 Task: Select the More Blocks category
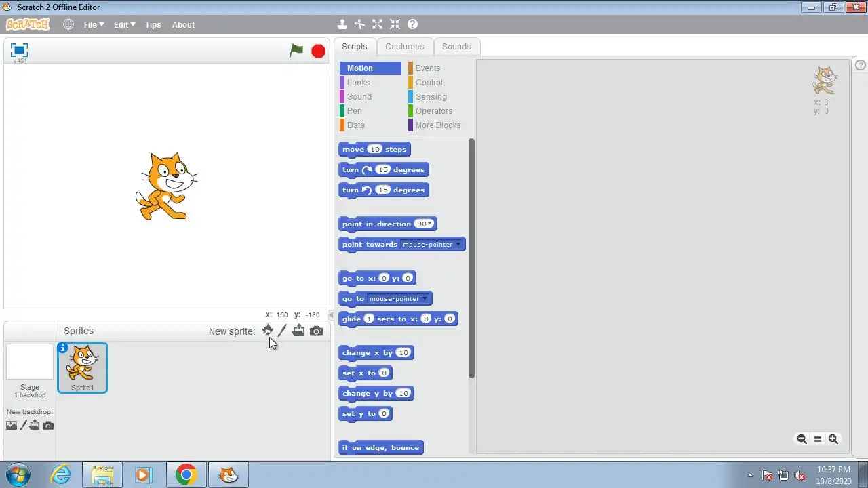[438, 125]
